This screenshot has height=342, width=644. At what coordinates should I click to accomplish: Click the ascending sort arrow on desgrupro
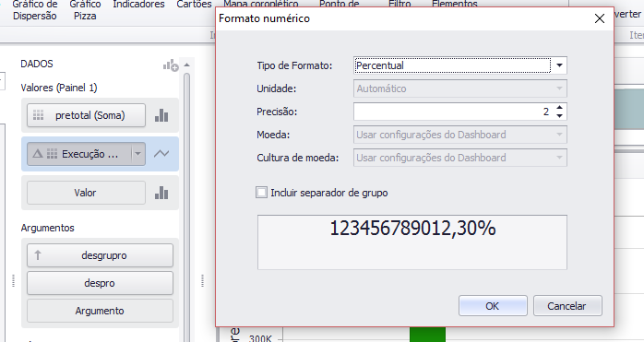[38, 255]
